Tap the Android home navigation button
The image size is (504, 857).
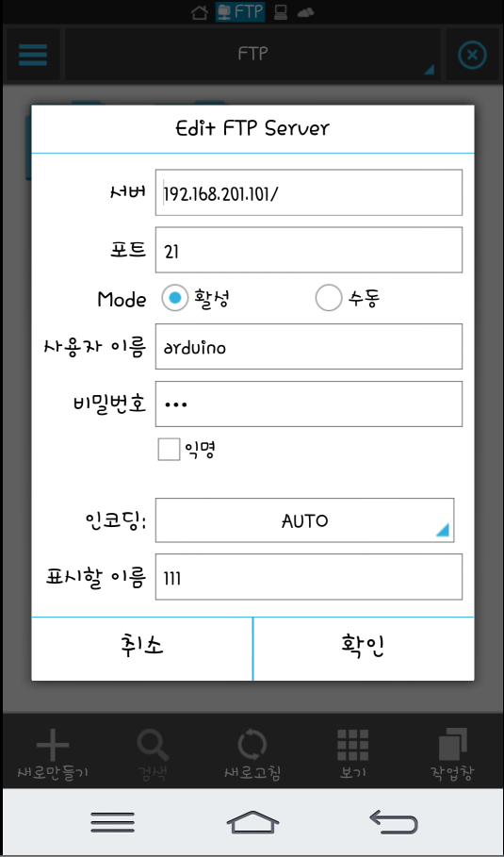252,821
